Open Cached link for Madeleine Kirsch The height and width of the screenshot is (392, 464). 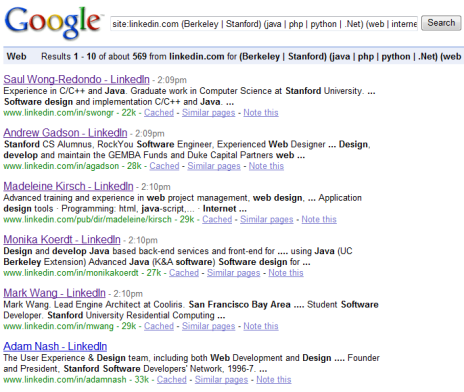pyautogui.click(x=217, y=219)
